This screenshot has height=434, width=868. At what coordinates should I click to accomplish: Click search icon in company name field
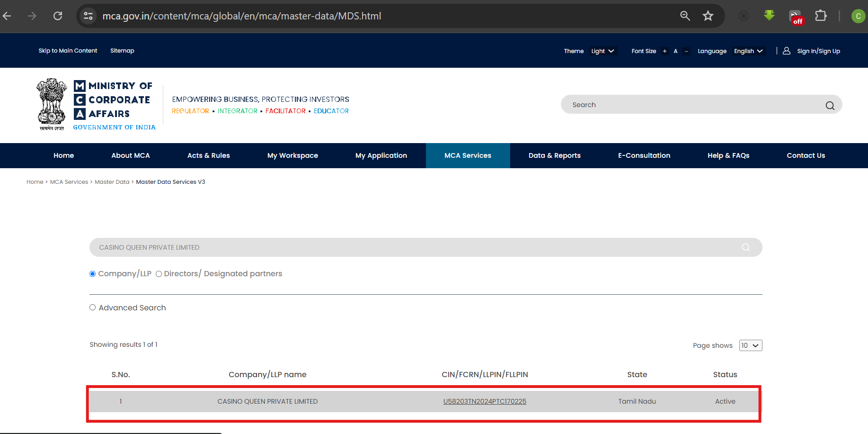(x=745, y=247)
